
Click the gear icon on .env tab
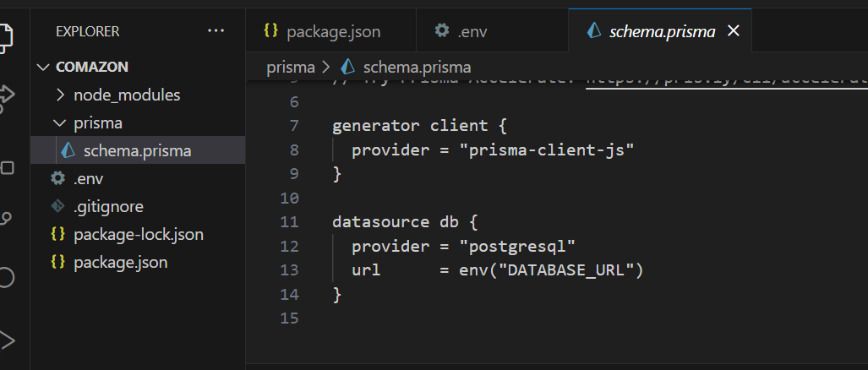[x=442, y=31]
